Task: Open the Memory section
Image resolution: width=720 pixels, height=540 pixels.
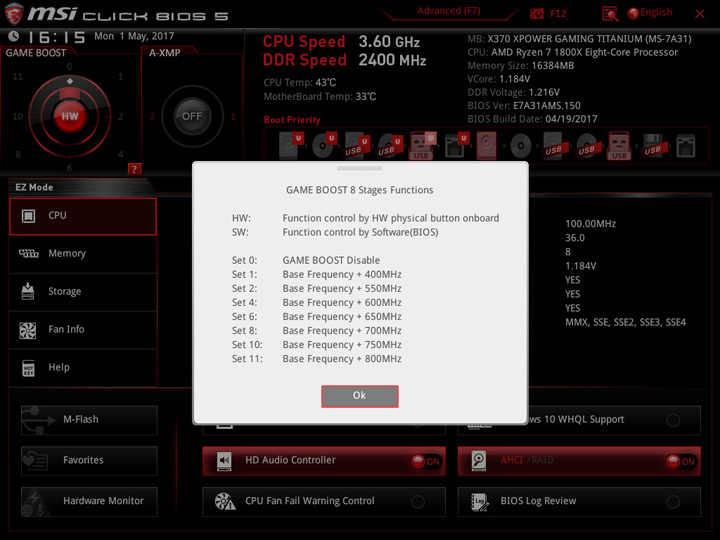Action: coord(83,253)
